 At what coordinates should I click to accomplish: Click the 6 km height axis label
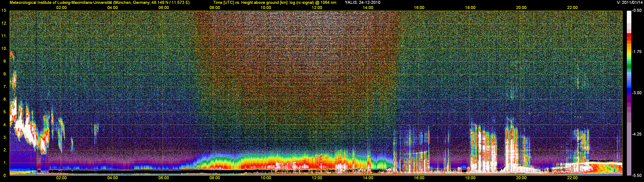[x=5, y=100]
